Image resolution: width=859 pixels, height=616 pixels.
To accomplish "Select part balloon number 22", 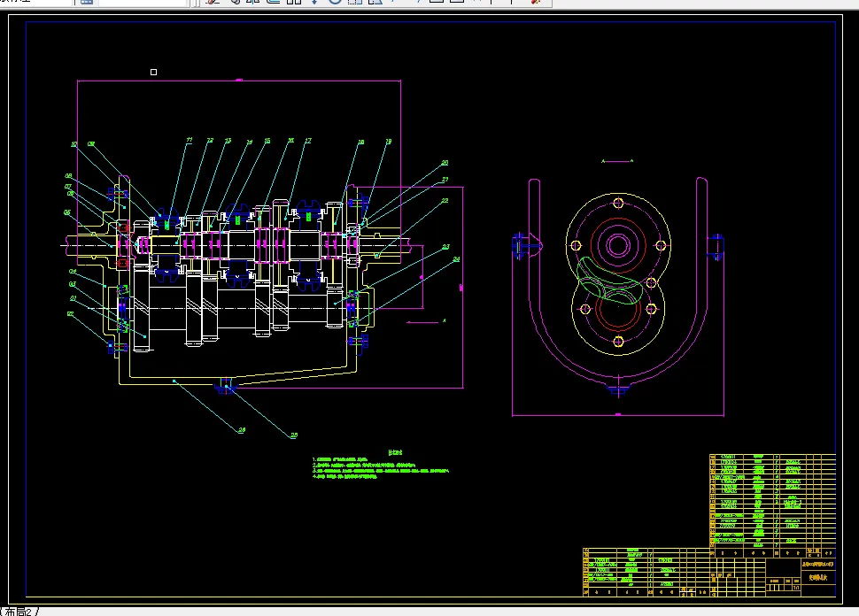I will click(x=445, y=200).
